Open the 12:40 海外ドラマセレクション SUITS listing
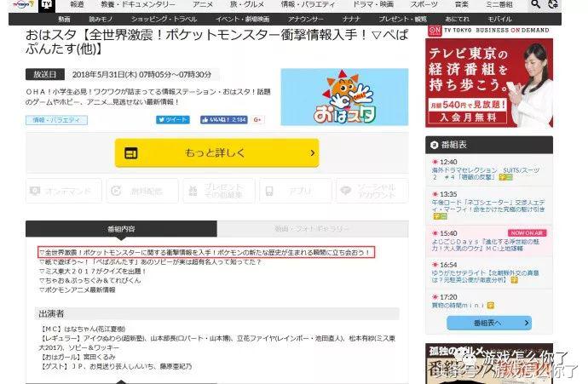The image size is (588, 384). tap(489, 169)
